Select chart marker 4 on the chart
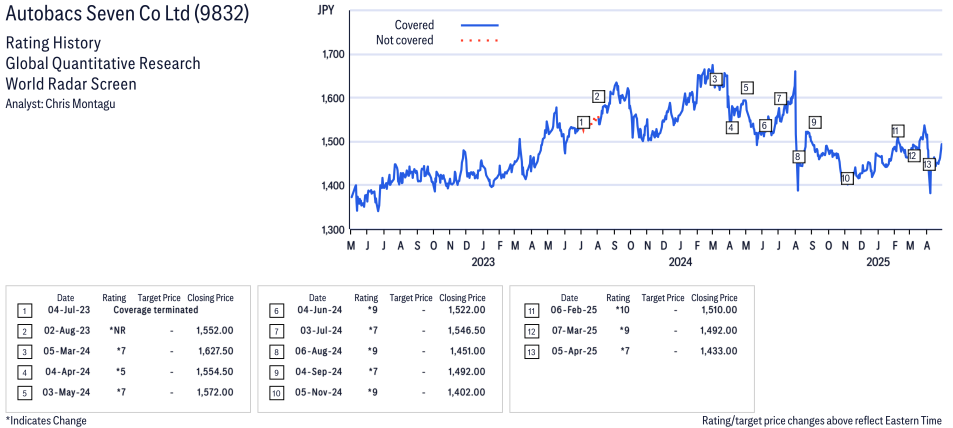The image size is (953, 428). (732, 128)
